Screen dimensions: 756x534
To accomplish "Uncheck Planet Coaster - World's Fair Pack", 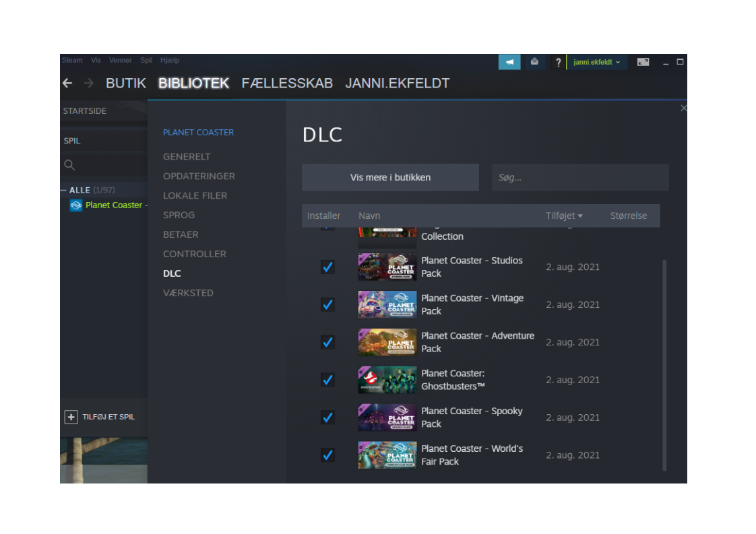I will tap(328, 455).
